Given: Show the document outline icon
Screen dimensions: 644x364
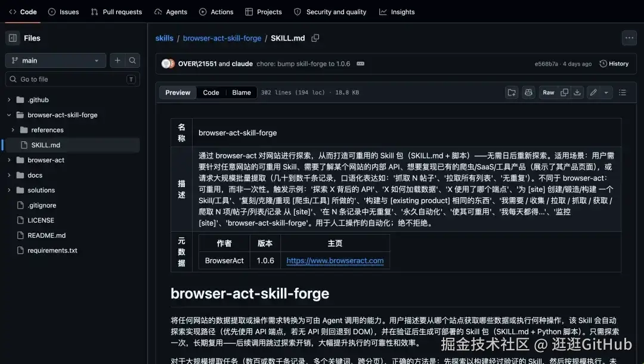Looking at the screenshot, I should pyautogui.click(x=623, y=93).
